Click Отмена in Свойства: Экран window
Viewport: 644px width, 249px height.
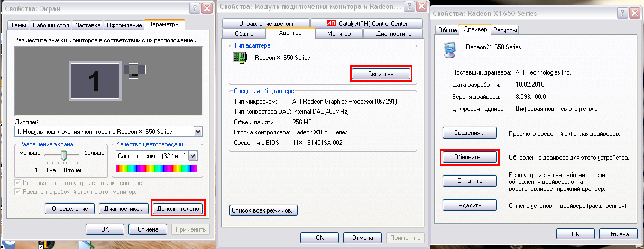148,229
